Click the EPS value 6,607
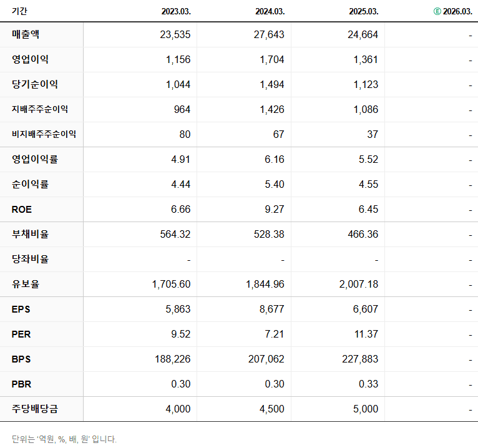This screenshot has width=478, height=448. coord(366,309)
